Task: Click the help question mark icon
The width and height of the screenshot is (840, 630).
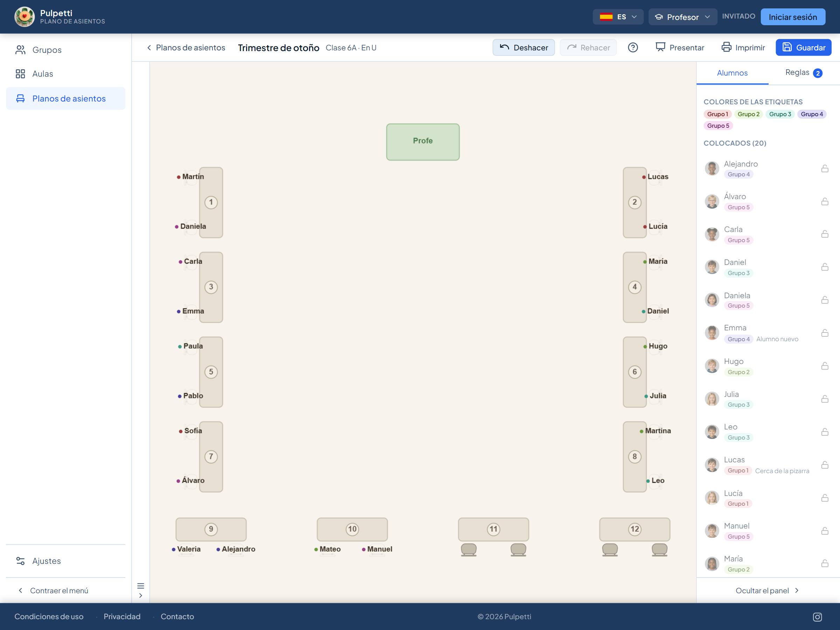Action: coord(633,48)
